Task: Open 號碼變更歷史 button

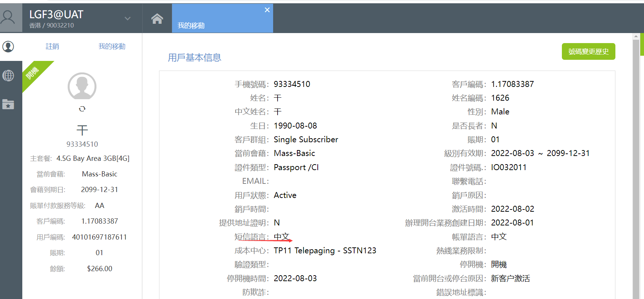Action: coord(588,51)
